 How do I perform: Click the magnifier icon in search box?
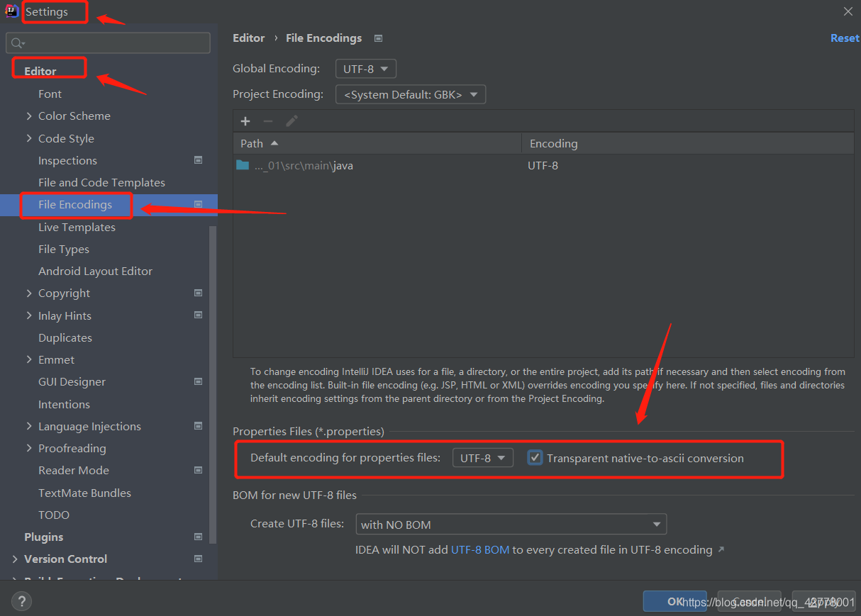(18, 43)
